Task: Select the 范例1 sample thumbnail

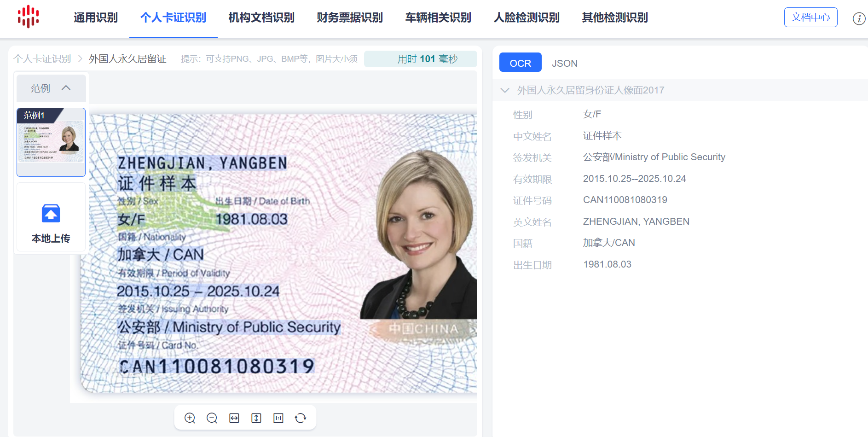Action: coord(51,142)
